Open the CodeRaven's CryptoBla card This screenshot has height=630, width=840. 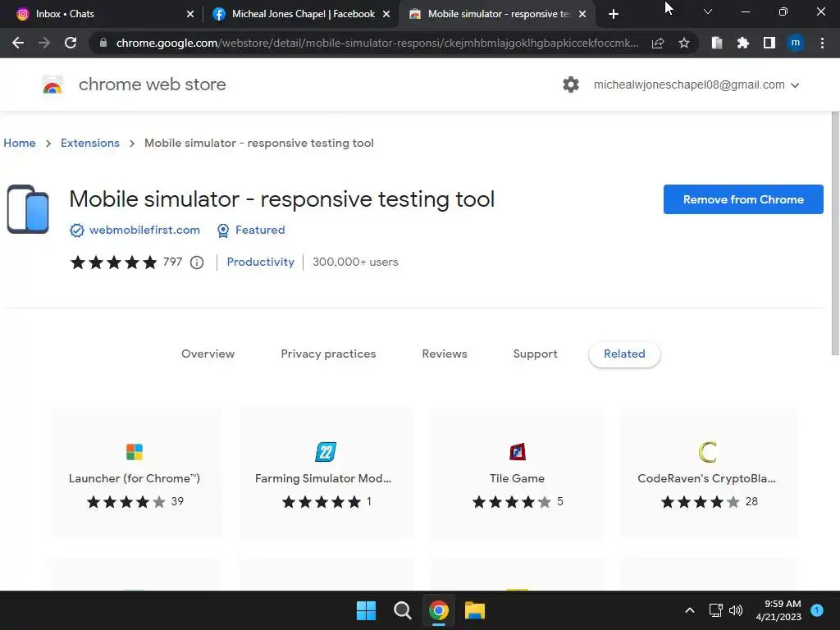pos(708,472)
